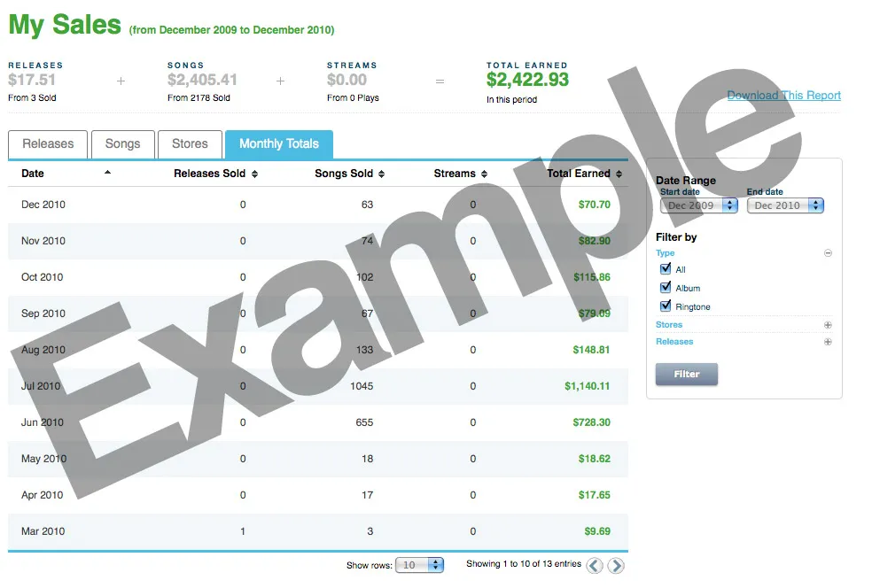The height and width of the screenshot is (588, 872).
Task: Click the Apr 2010 date cell
Action: coord(43,495)
